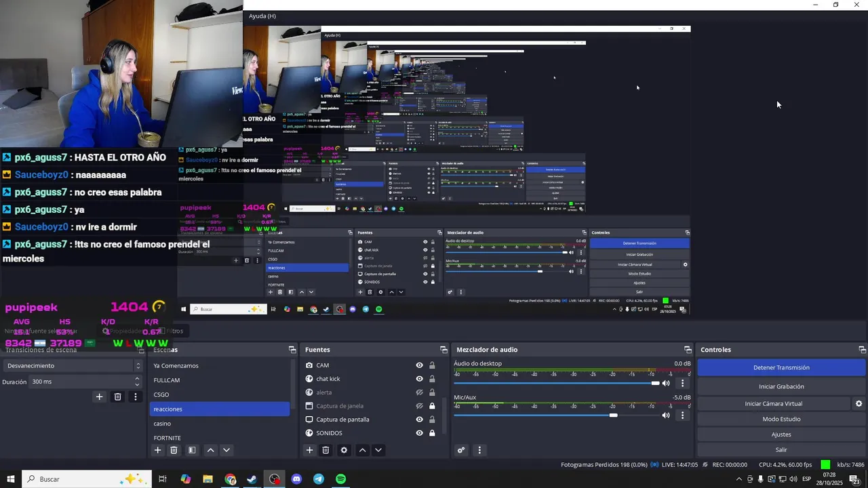
Task: Undock the Mezclador de audio panel
Action: (688, 350)
